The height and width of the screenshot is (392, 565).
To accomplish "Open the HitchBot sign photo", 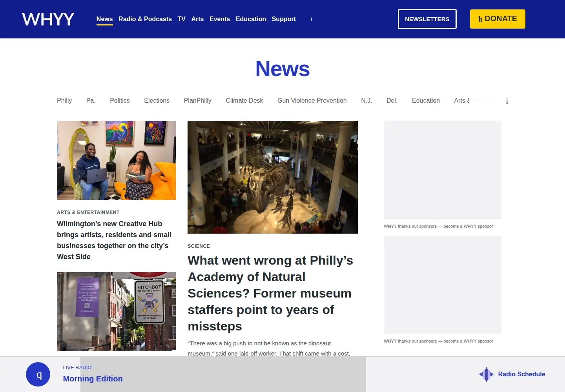I will (x=116, y=312).
